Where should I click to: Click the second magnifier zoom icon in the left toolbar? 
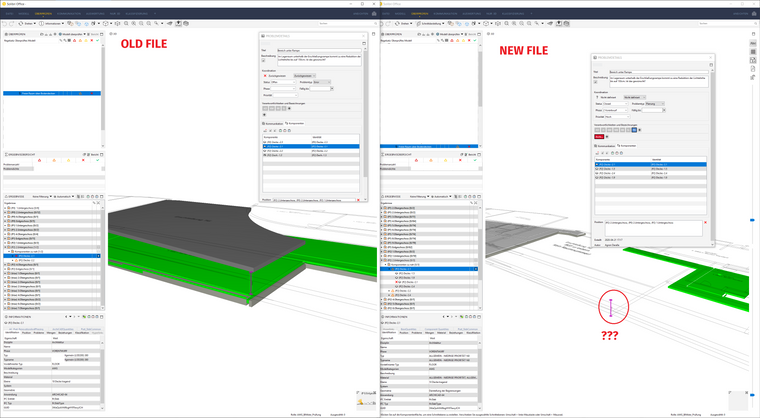pyautogui.click(x=133, y=23)
